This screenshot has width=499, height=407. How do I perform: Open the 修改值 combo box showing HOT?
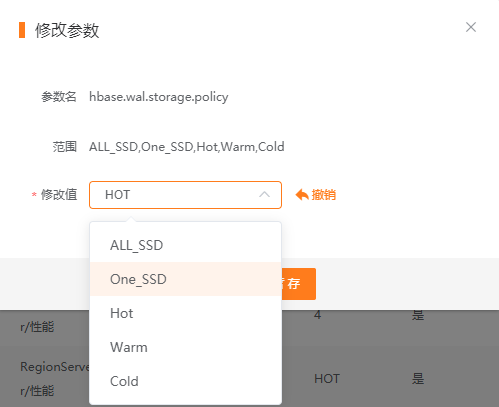185,195
